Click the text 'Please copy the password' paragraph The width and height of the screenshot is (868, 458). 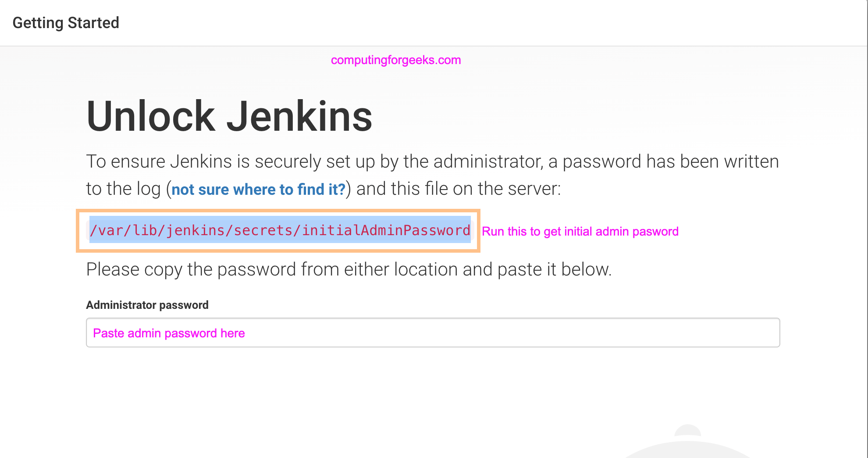pyautogui.click(x=349, y=269)
